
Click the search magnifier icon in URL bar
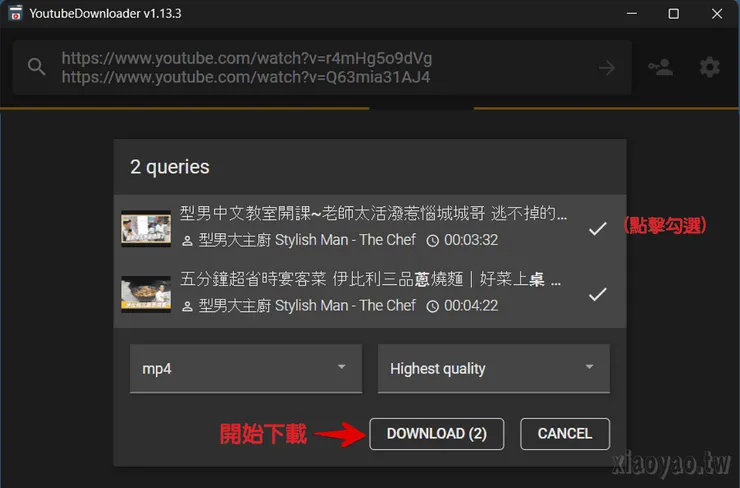pos(36,67)
